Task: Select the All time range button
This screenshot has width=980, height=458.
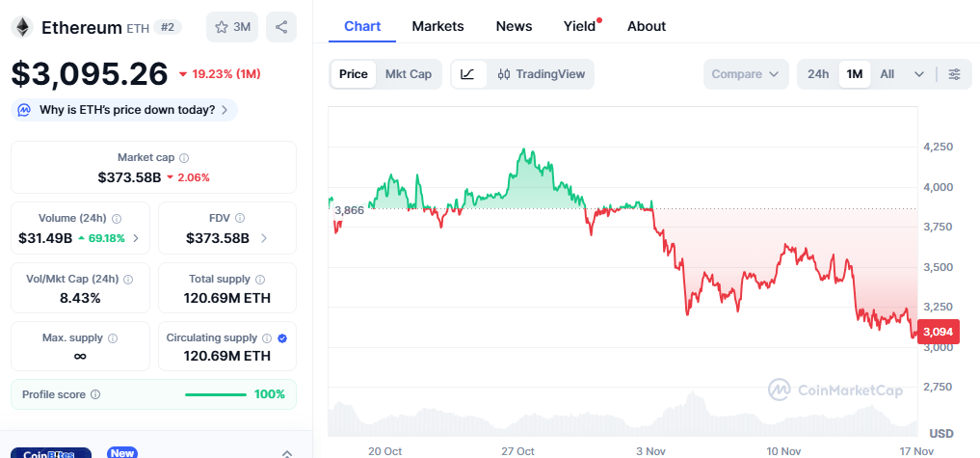Action: 887,74
